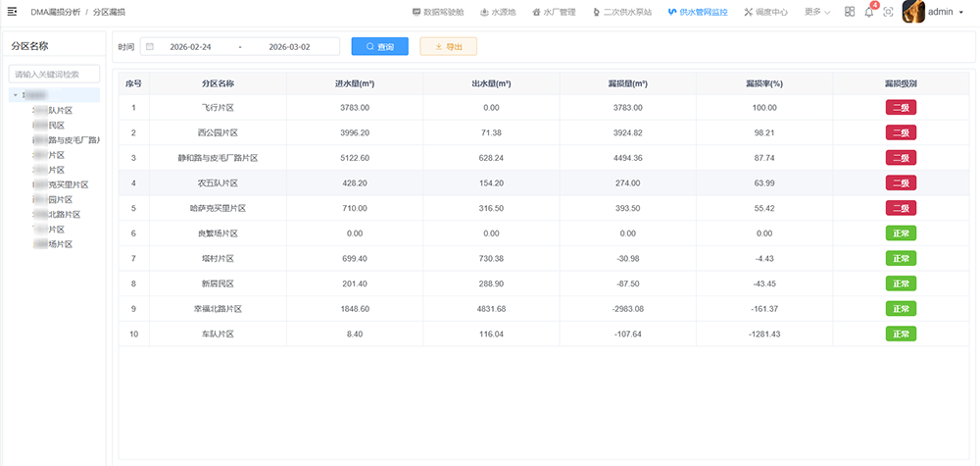980x466 pixels.
Task: Open the calendar icon in date field
Action: click(150, 46)
